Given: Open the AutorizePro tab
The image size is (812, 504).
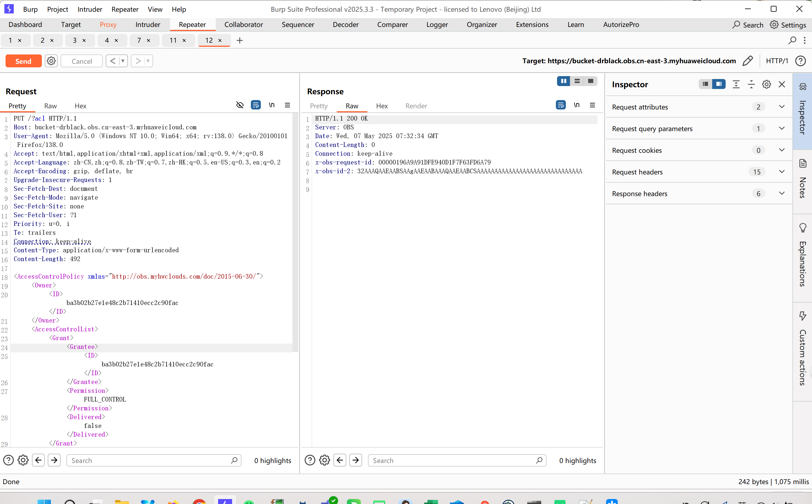Looking at the screenshot, I should (621, 25).
